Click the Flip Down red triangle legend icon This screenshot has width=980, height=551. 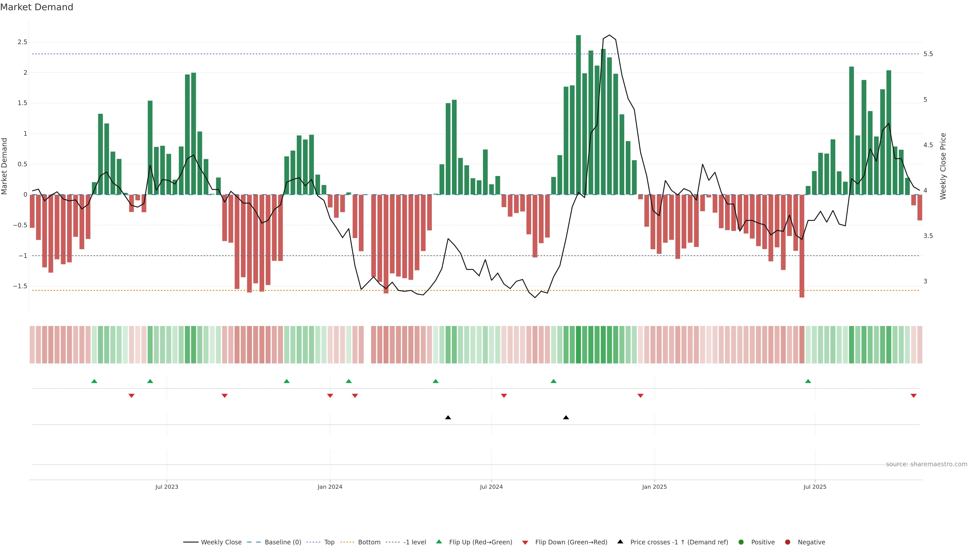click(x=525, y=543)
